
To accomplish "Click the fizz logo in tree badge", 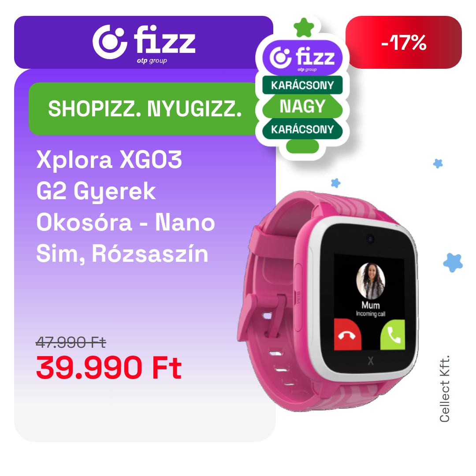I will (302, 58).
